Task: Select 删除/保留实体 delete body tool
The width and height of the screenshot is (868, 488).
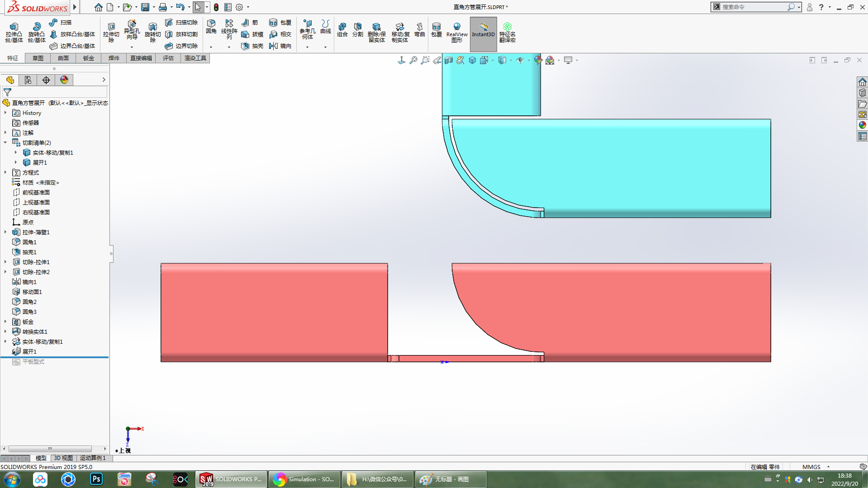Action: 376,33
